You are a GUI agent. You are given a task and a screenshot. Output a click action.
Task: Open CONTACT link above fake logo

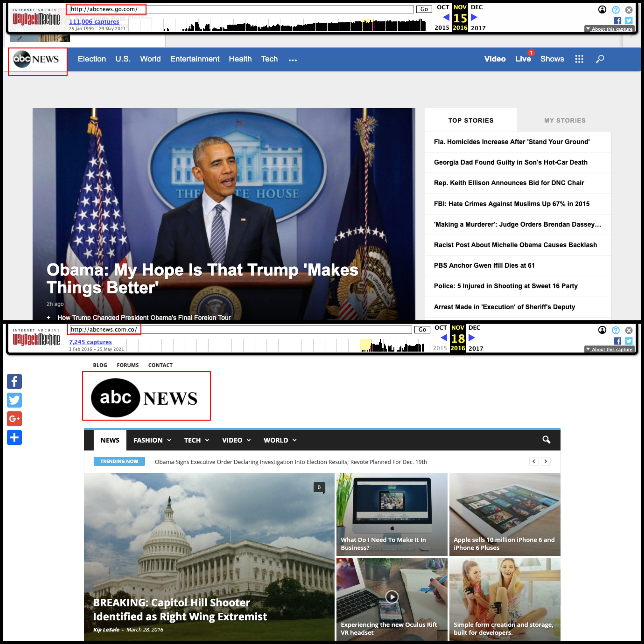click(160, 365)
